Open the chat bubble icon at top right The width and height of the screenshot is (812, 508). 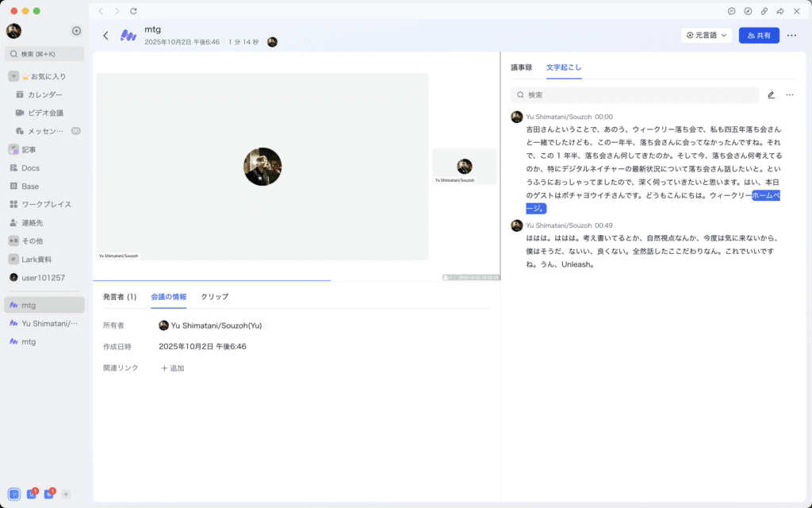pos(731,11)
